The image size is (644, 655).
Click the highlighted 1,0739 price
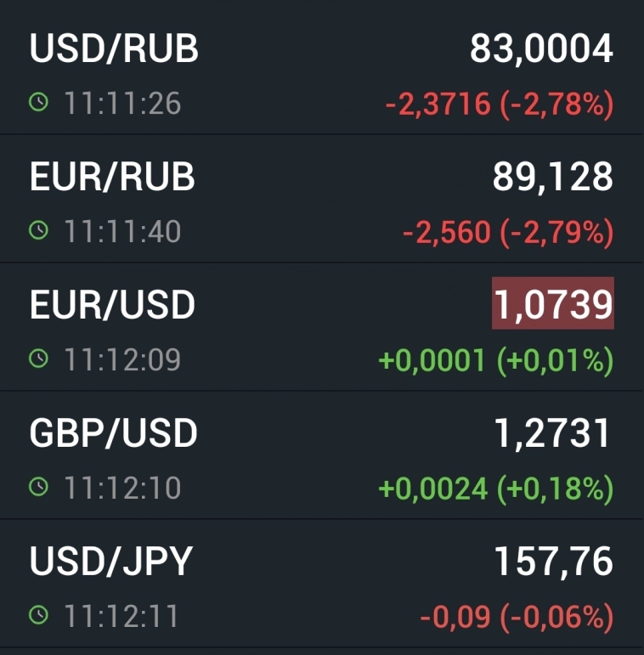[553, 305]
